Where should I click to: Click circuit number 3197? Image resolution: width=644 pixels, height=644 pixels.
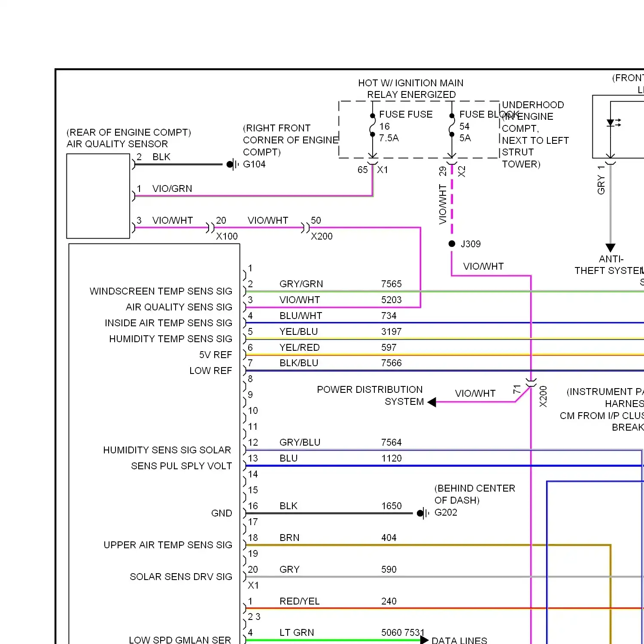tap(391, 331)
